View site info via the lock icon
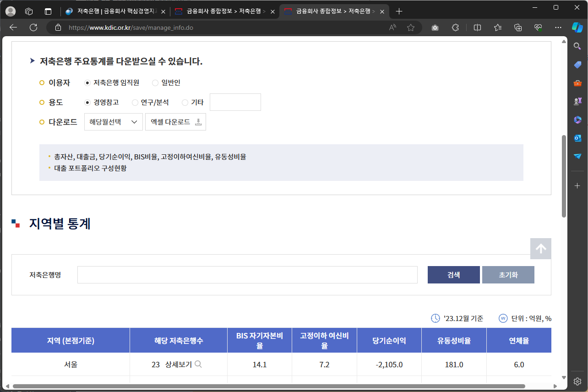This screenshot has width=588, height=392. click(x=58, y=27)
